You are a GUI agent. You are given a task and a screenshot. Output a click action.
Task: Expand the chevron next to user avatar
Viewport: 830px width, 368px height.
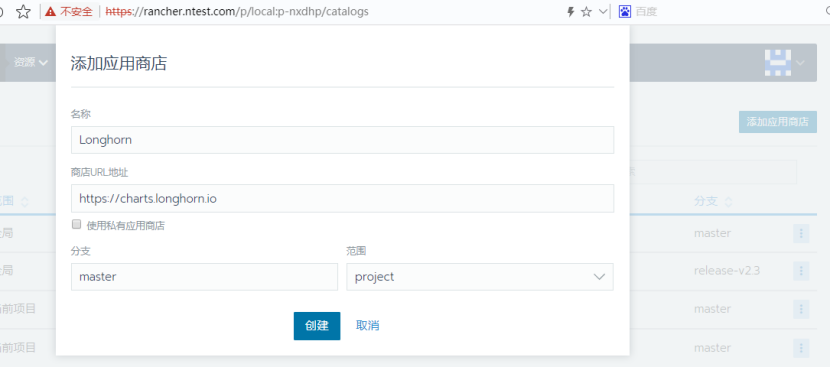(x=800, y=62)
